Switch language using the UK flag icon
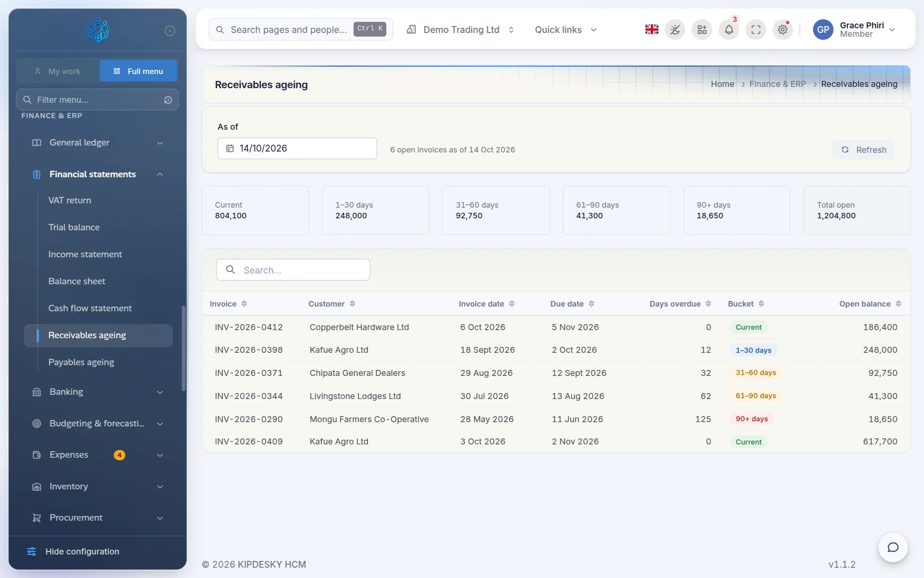This screenshot has height=578, width=924. (x=652, y=30)
